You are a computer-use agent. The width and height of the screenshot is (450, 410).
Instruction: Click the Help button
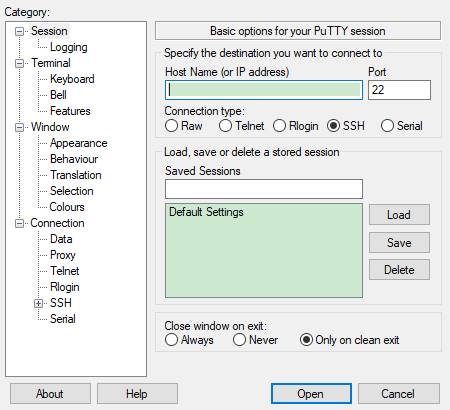pos(137,394)
